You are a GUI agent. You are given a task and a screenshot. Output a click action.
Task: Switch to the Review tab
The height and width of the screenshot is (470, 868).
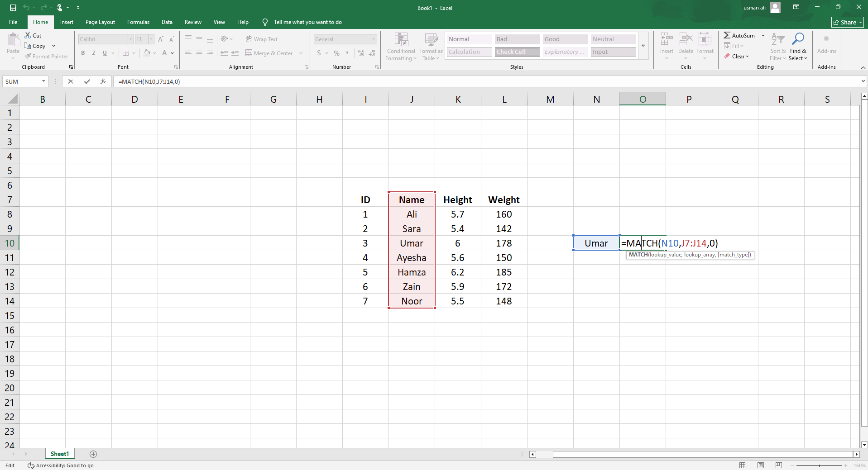coord(193,22)
